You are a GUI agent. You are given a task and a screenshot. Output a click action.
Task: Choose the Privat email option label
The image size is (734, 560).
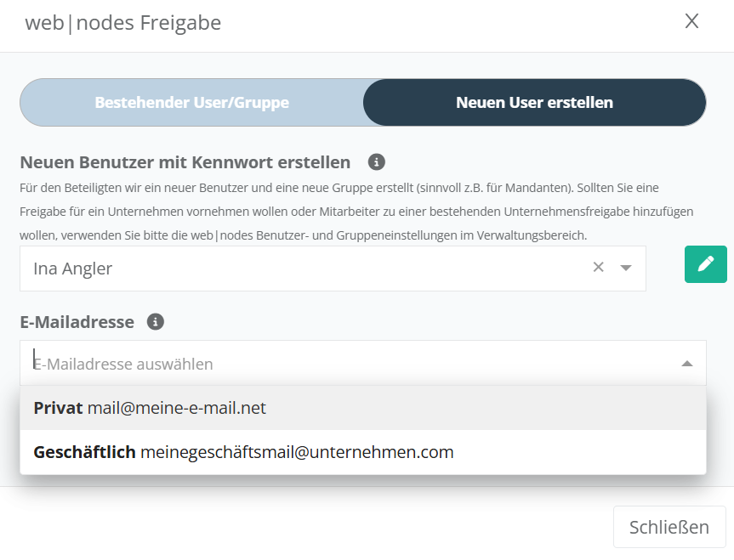tap(58, 408)
